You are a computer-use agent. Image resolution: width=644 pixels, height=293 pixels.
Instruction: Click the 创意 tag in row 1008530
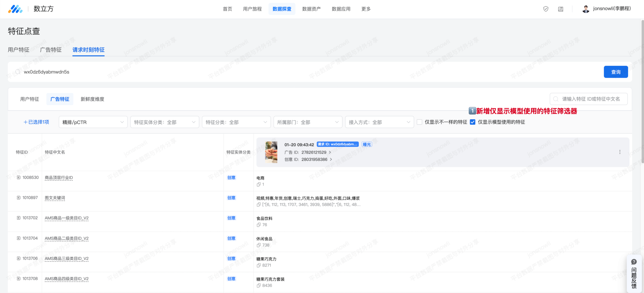point(231,178)
